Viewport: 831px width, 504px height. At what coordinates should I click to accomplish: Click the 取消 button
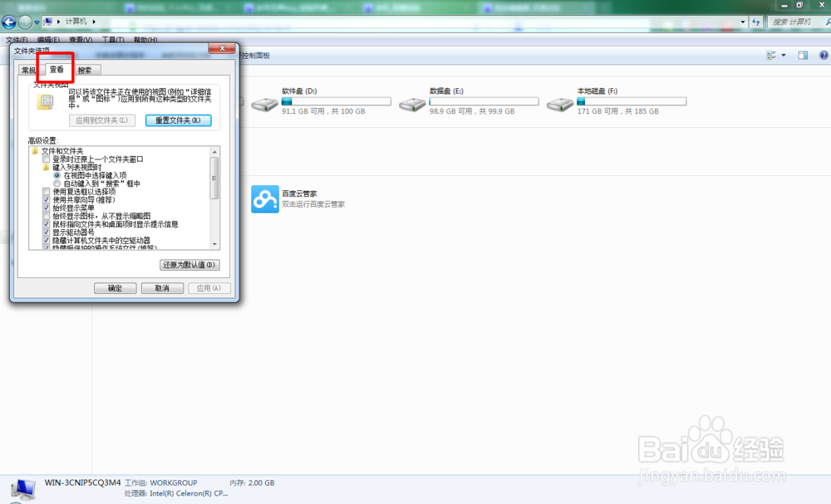[x=162, y=288]
